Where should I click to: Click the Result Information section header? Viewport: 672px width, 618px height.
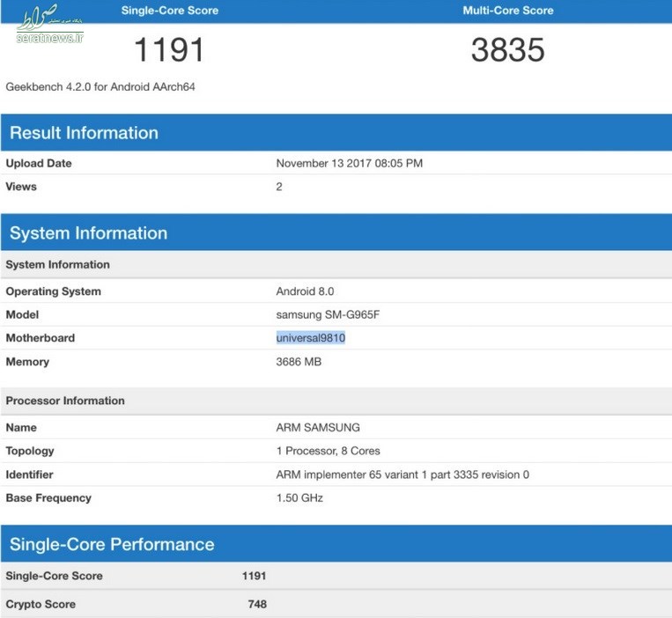(336, 133)
